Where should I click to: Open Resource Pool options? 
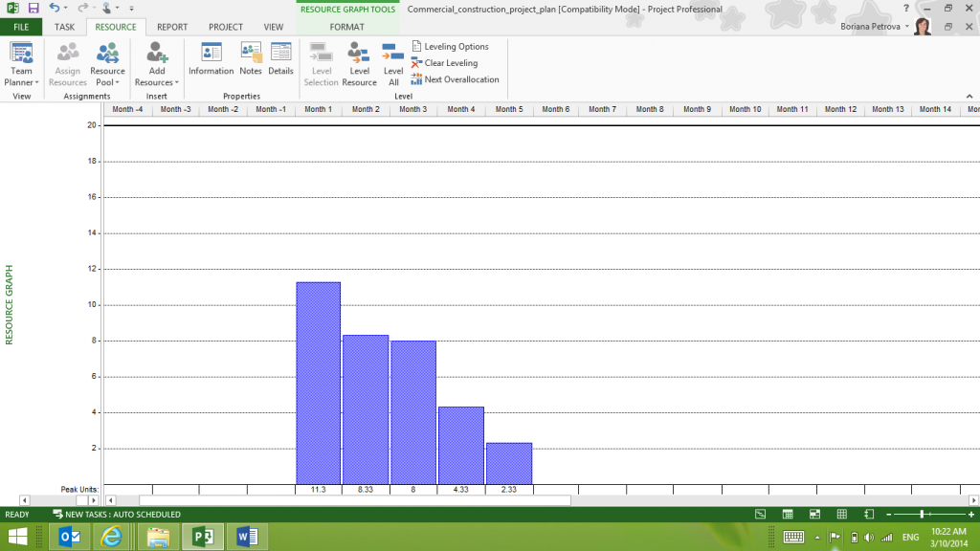(107, 64)
